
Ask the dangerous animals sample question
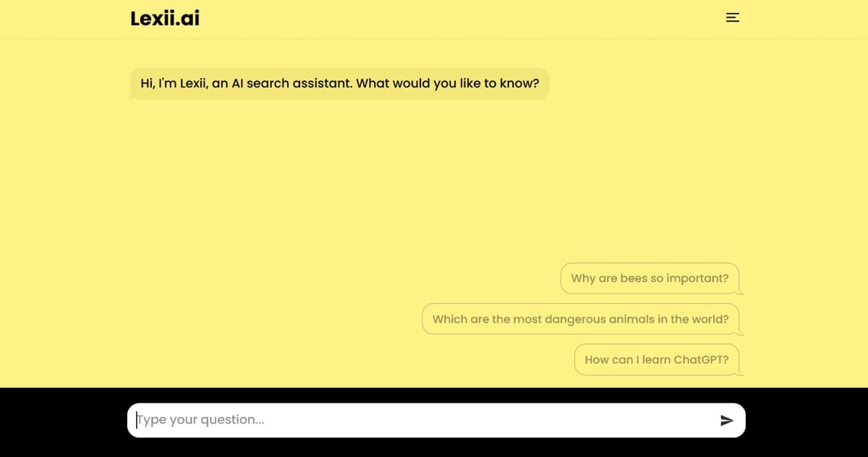coord(580,319)
